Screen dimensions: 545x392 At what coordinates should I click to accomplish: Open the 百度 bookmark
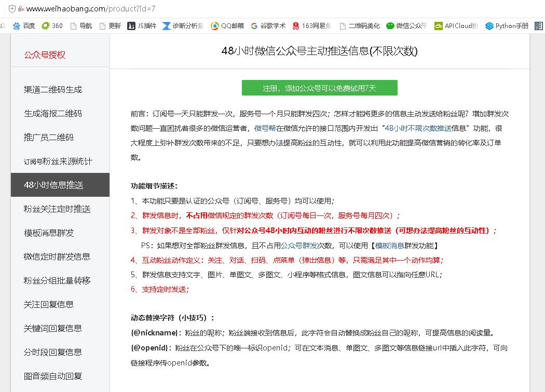24,26
